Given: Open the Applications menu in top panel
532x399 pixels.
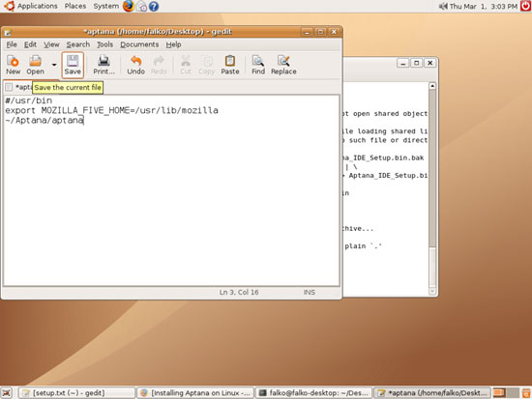Looking at the screenshot, I should 38,6.
